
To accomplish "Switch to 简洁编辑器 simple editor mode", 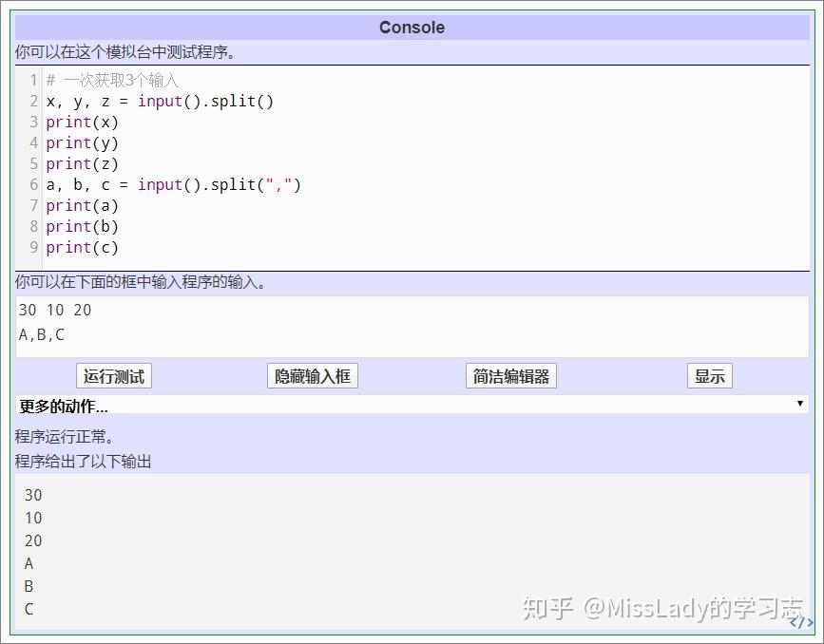I will click(510, 375).
